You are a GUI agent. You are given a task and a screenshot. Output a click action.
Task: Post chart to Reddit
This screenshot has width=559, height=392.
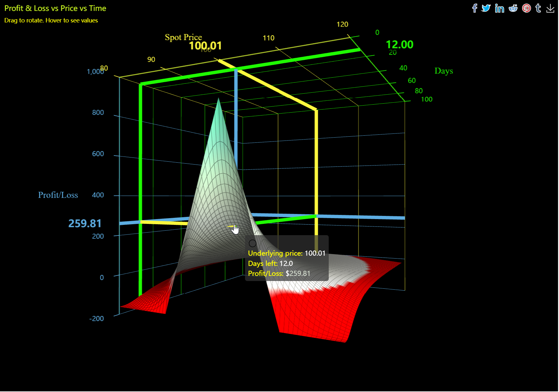513,8
